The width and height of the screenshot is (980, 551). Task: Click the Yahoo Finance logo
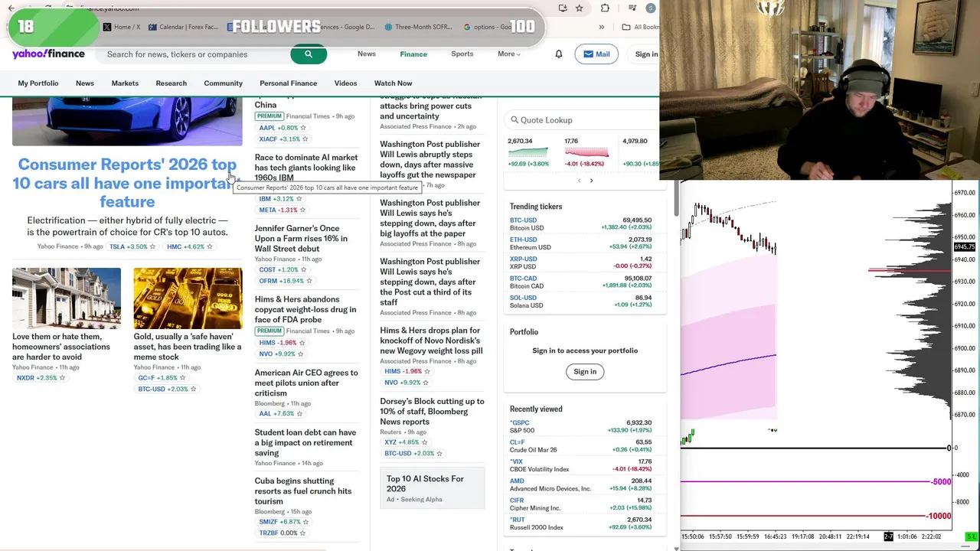click(48, 54)
